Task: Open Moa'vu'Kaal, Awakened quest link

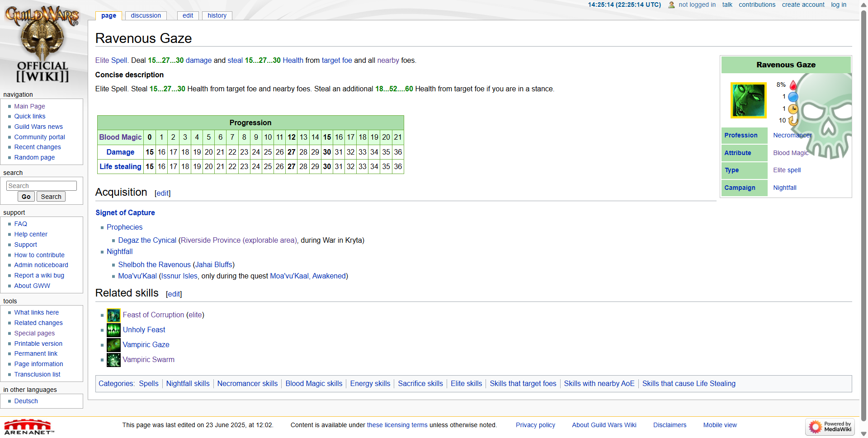Action: coord(308,276)
